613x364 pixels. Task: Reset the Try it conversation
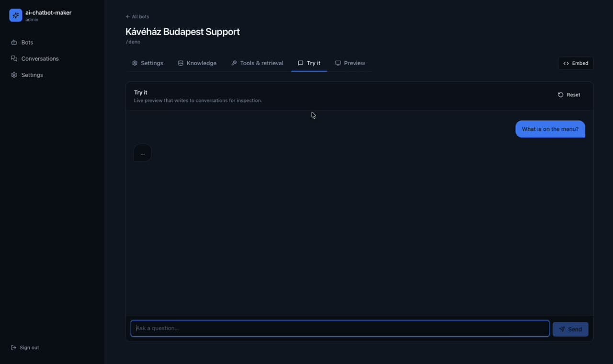click(569, 95)
